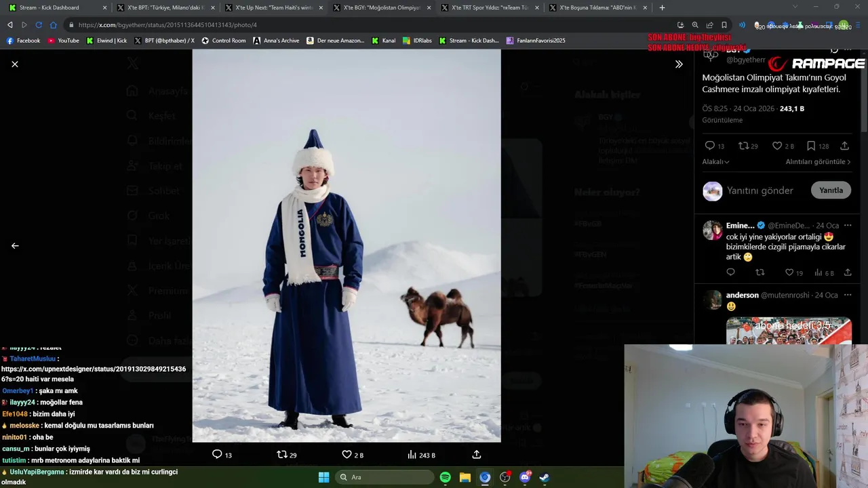The width and height of the screenshot is (868, 488).
Task: Click taskbar search box Ara
Action: (x=384, y=477)
